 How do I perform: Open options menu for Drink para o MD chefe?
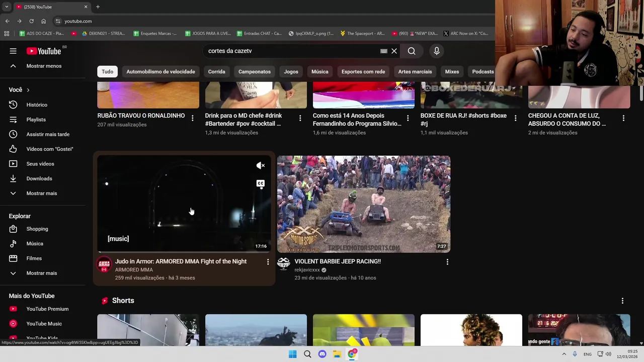(x=300, y=118)
